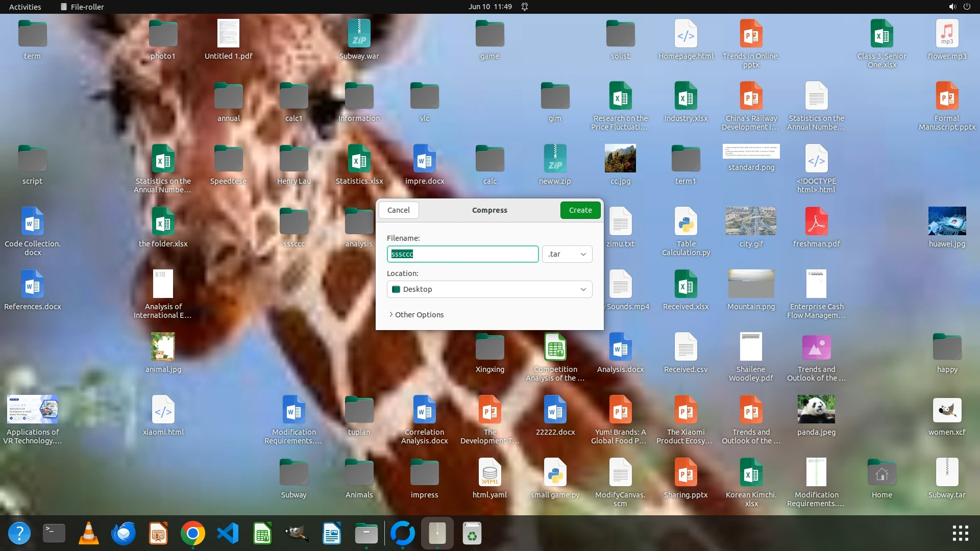Show applications grid button

[x=960, y=534]
